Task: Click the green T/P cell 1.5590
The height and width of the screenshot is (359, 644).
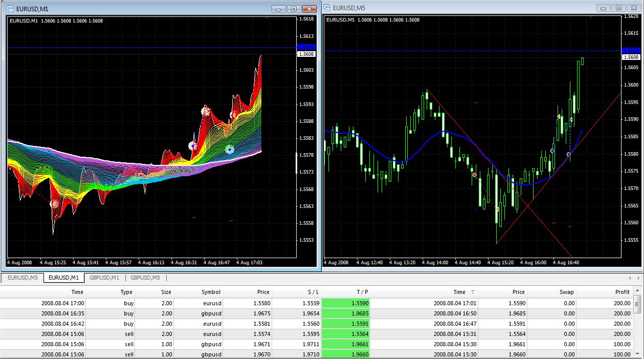Action: 346,303
